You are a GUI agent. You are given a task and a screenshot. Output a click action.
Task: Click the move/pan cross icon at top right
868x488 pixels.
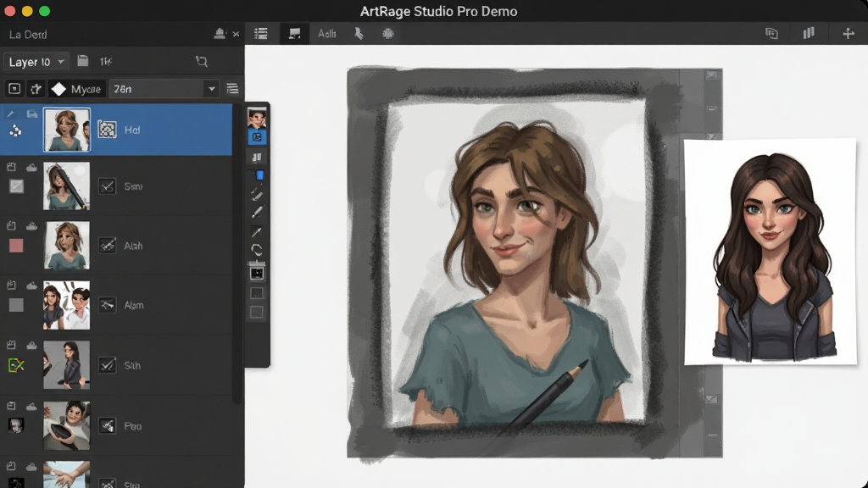[x=848, y=34]
